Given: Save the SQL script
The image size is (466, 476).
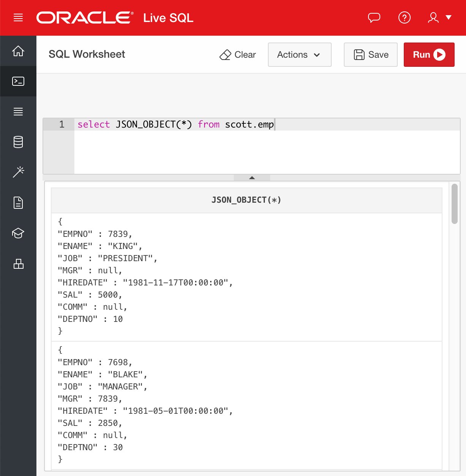Looking at the screenshot, I should tap(371, 55).
